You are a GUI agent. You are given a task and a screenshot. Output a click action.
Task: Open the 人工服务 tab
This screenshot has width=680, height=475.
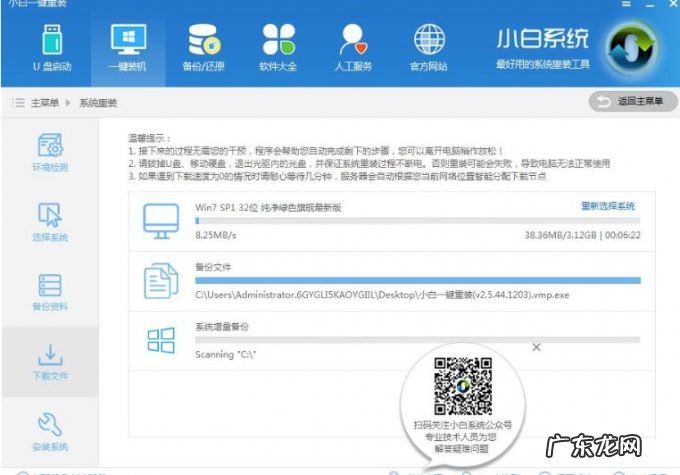353,47
